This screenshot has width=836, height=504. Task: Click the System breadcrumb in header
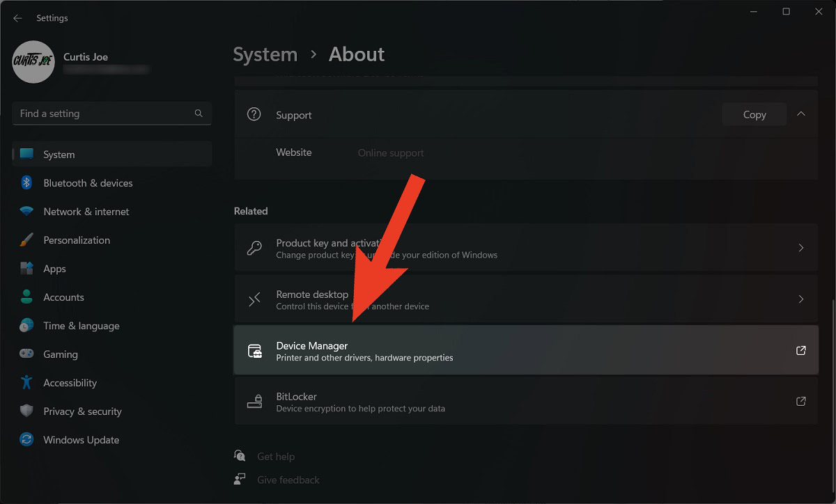(265, 54)
